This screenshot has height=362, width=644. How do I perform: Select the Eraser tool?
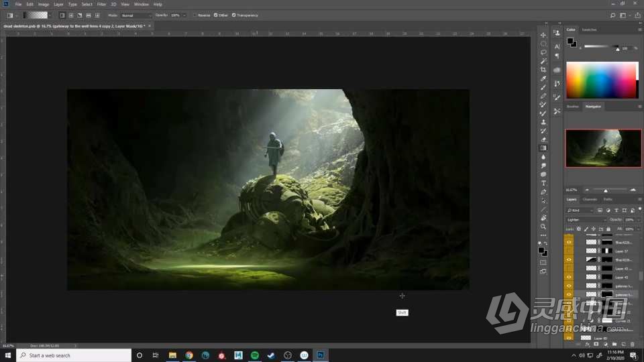(x=543, y=139)
